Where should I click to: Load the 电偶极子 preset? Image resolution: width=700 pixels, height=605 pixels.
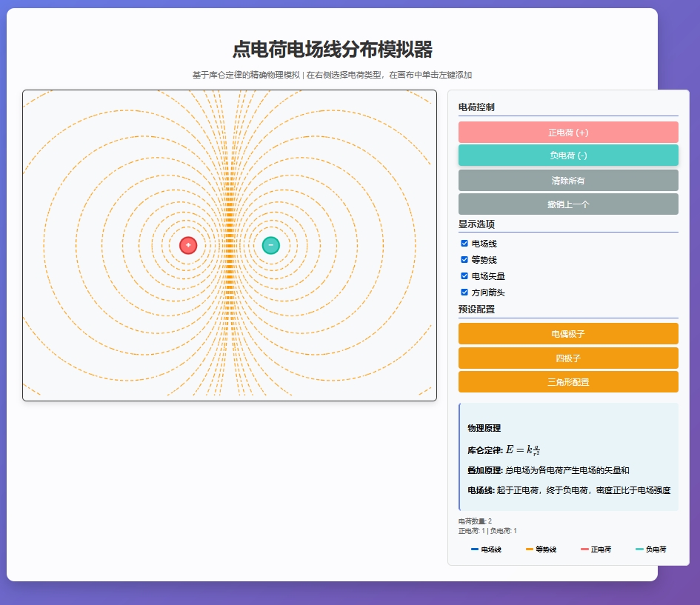click(x=568, y=334)
